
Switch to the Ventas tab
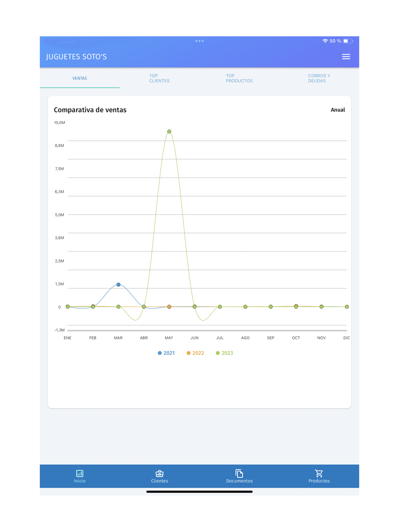[80, 78]
